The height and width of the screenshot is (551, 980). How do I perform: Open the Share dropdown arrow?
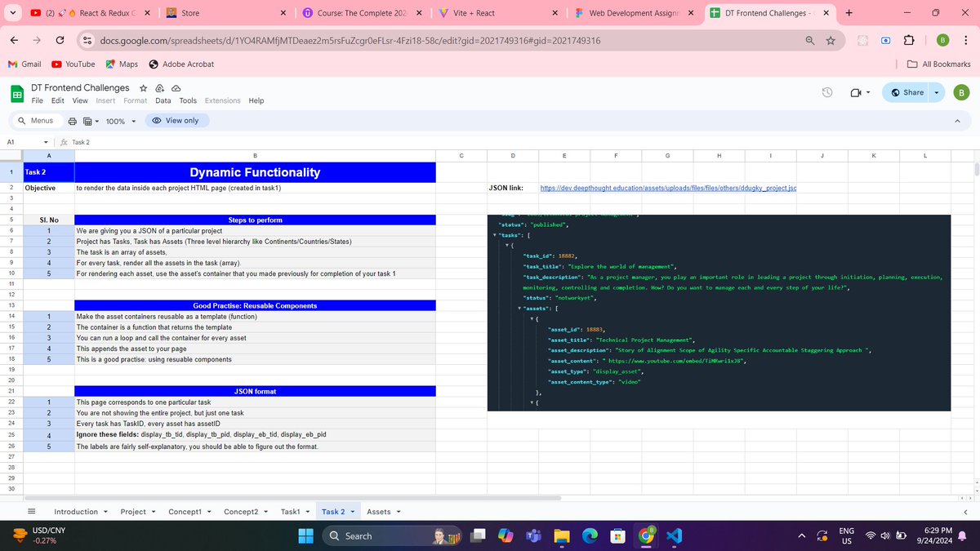tap(937, 92)
